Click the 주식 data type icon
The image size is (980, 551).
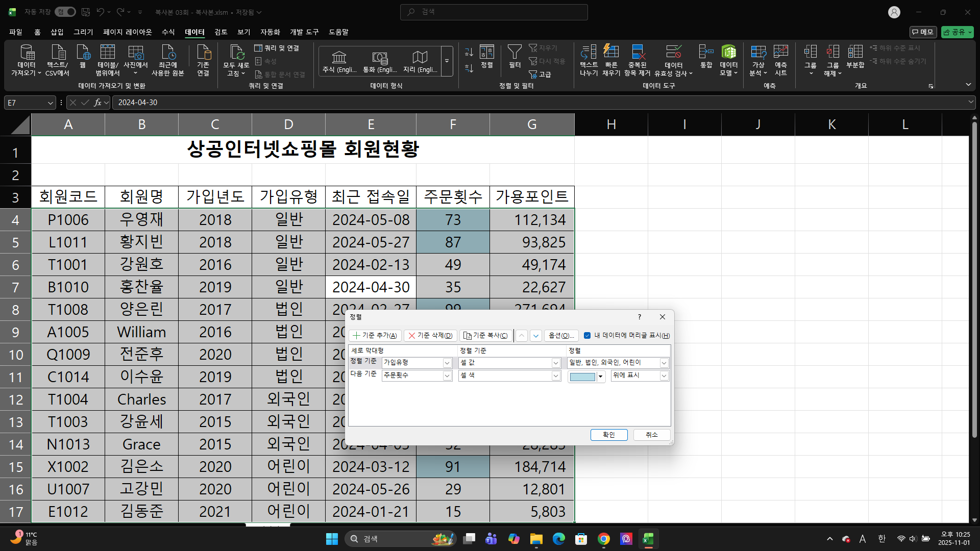[339, 58]
